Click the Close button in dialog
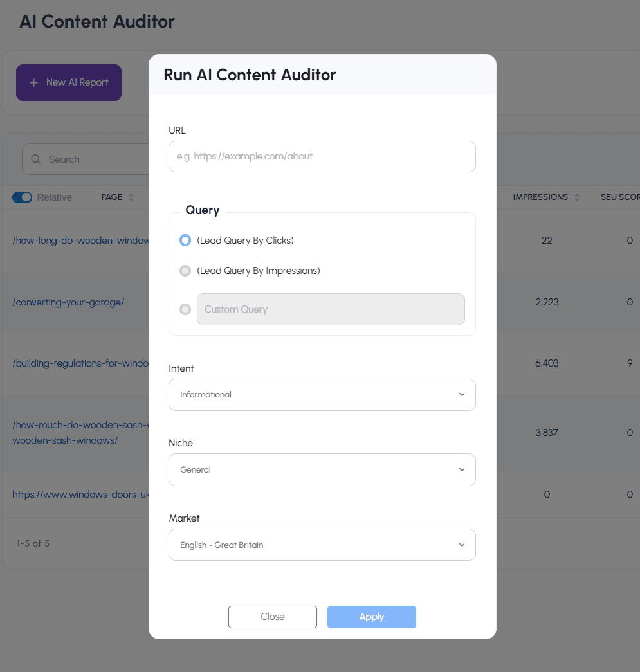 point(272,617)
